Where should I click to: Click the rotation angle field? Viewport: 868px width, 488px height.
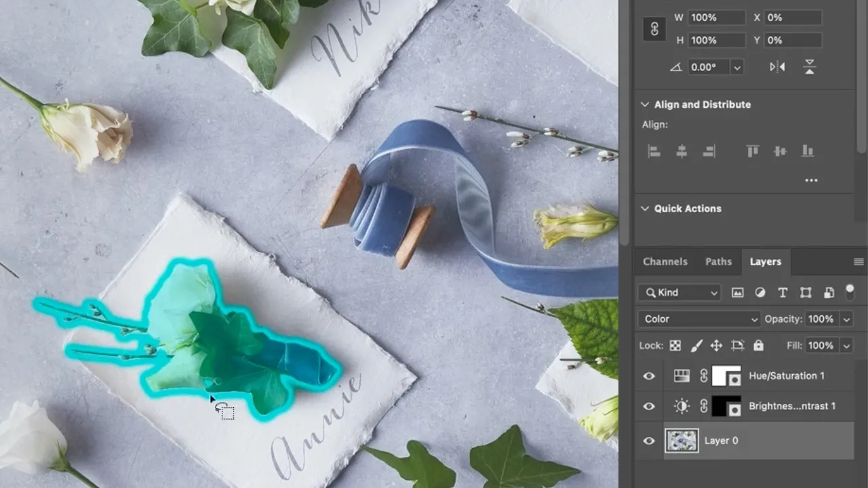click(x=708, y=67)
